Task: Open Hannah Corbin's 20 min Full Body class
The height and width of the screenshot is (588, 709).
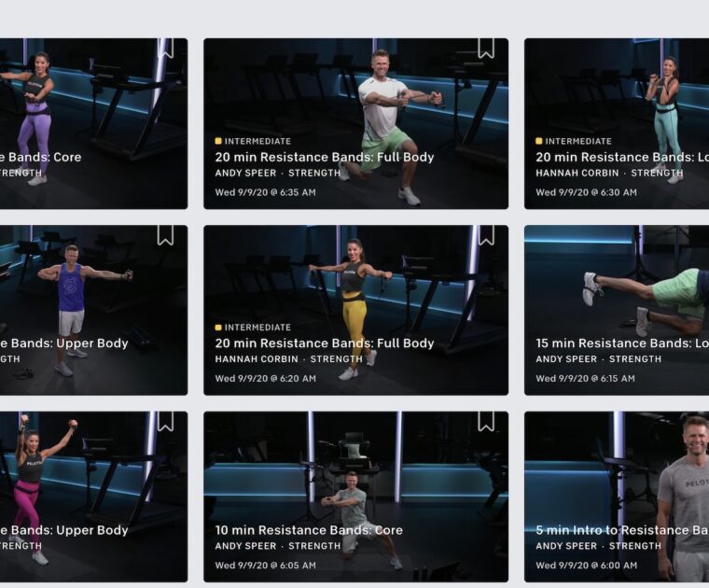Action: click(x=355, y=310)
